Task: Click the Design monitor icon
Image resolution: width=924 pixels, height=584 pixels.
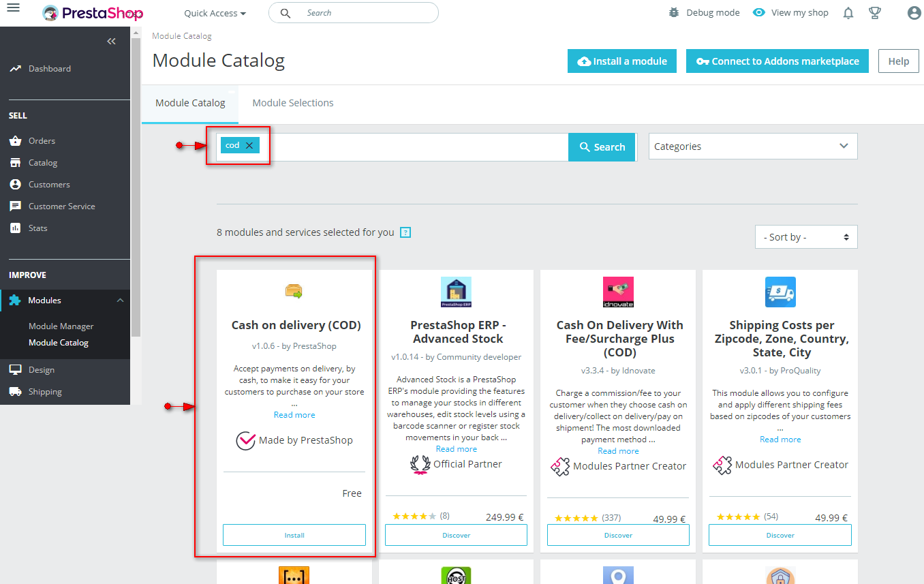Action: tap(15, 370)
